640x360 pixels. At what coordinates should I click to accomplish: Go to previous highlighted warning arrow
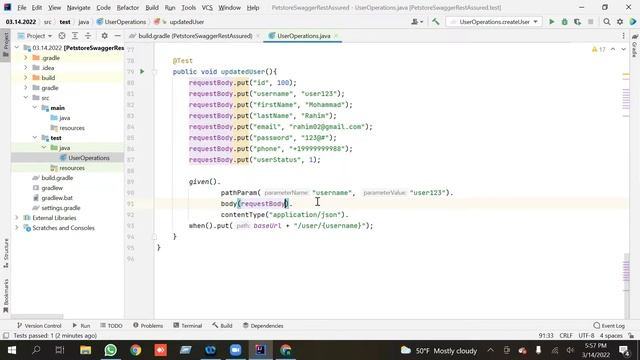(x=613, y=49)
